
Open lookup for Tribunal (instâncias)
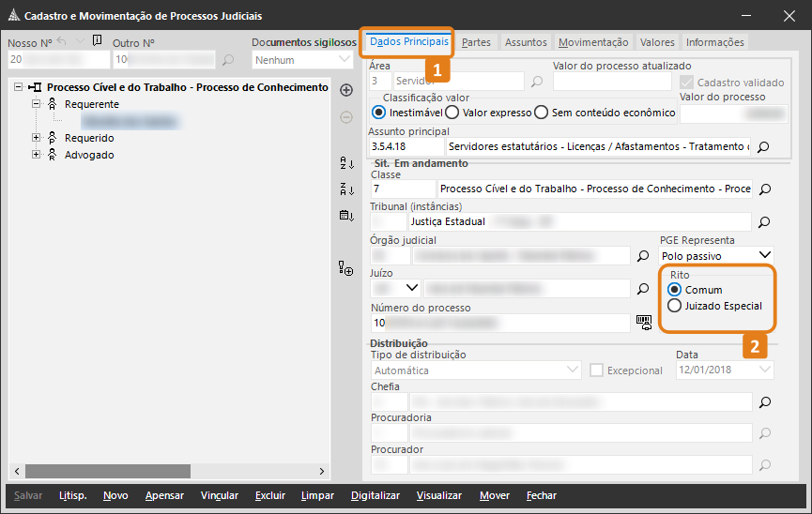click(x=763, y=222)
